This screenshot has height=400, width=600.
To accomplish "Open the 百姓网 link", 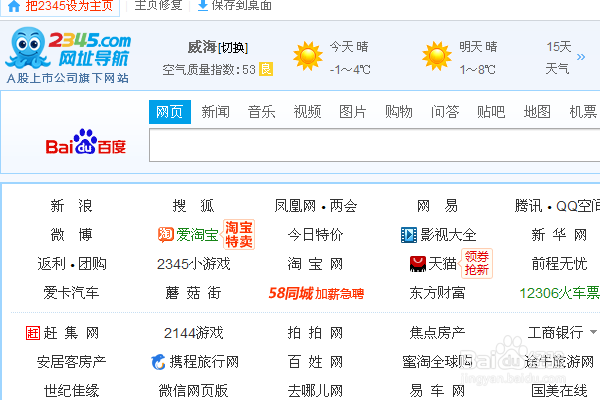I will [x=315, y=362].
